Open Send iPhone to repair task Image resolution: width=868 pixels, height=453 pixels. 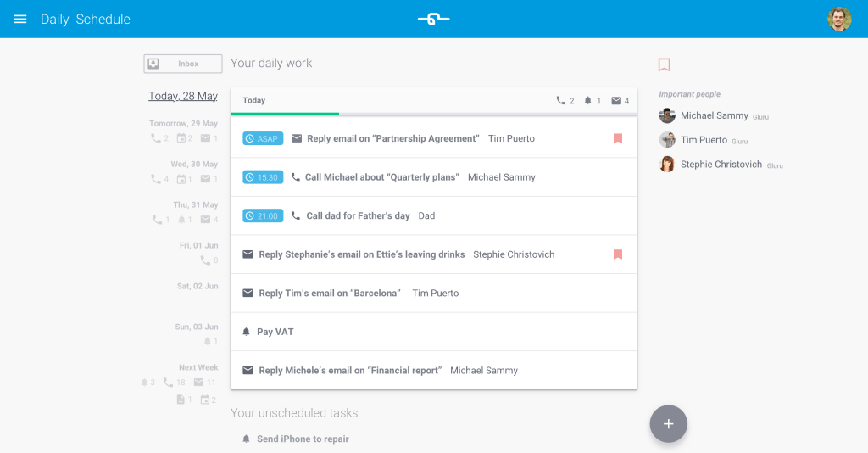pos(303,439)
